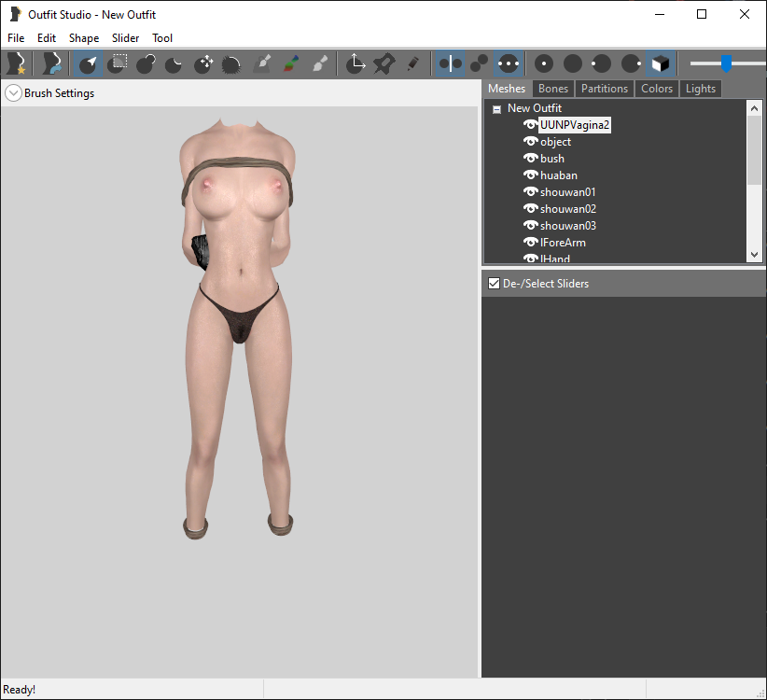Select the UUNPVagina2 mesh name

coord(575,125)
